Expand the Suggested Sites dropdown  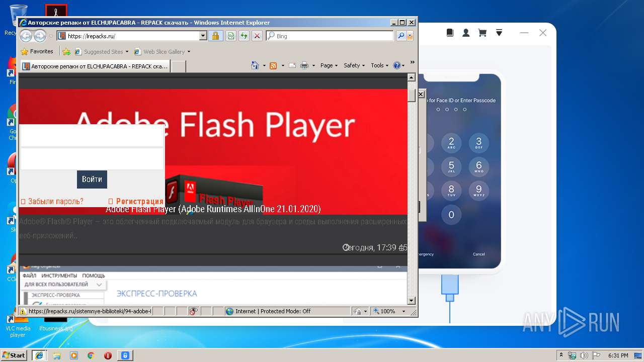[127, 51]
